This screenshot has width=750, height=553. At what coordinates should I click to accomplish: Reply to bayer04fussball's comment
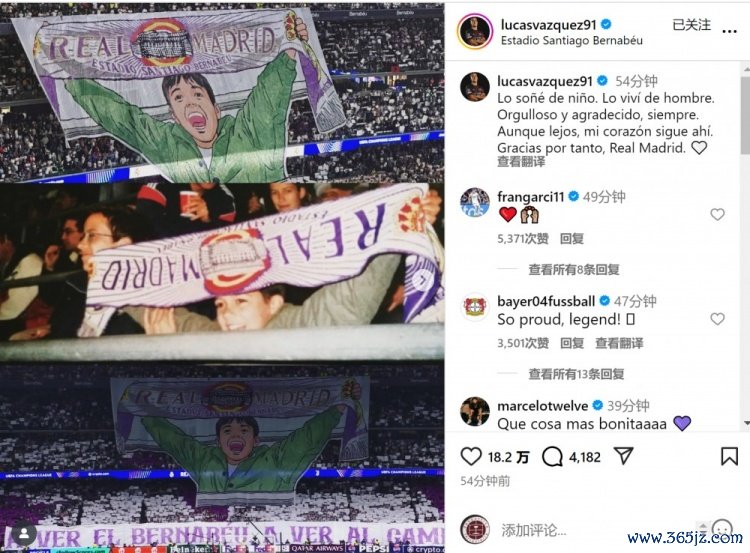click(572, 343)
